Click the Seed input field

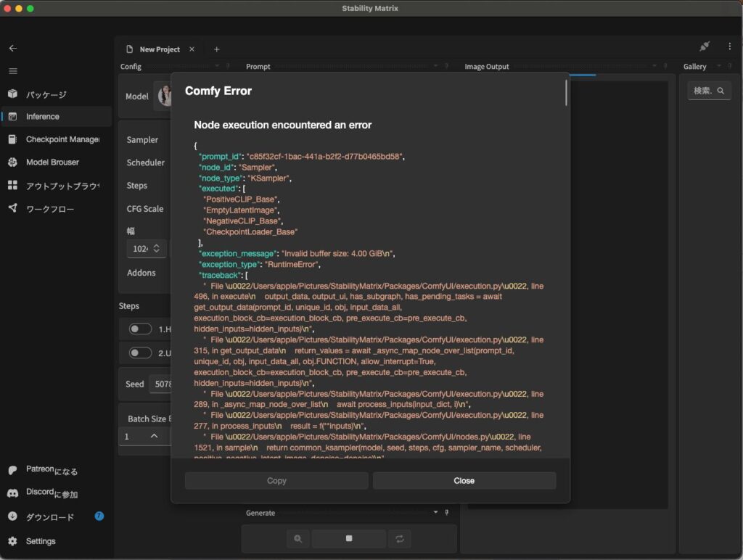(x=160, y=384)
